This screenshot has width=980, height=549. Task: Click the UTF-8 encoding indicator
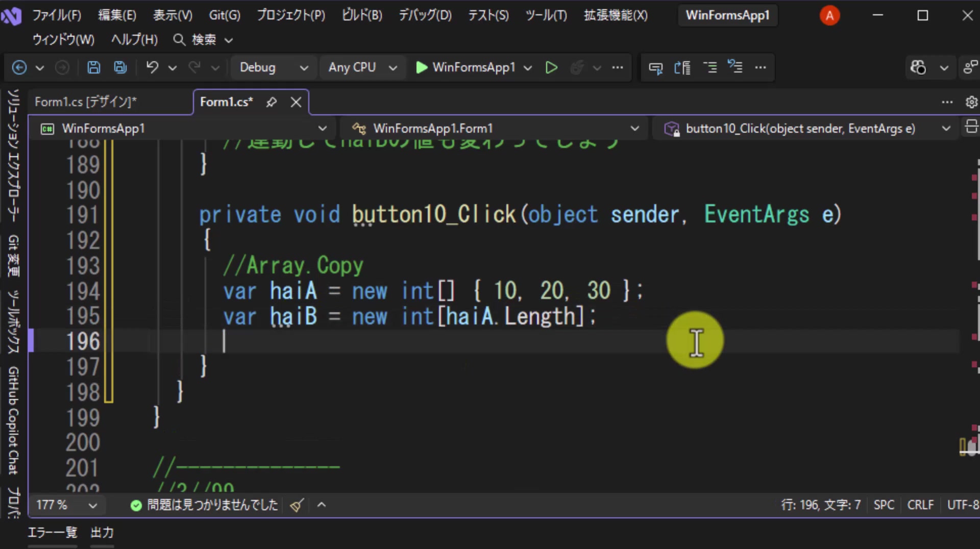pos(963,505)
